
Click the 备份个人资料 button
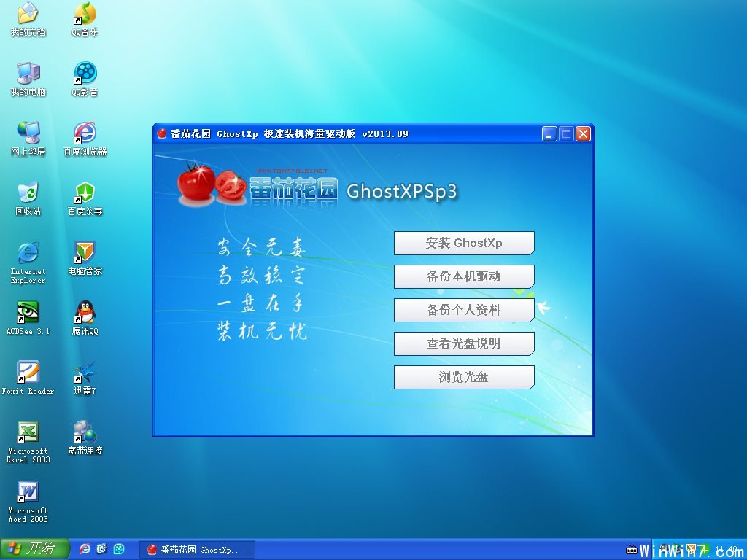pyautogui.click(x=463, y=310)
